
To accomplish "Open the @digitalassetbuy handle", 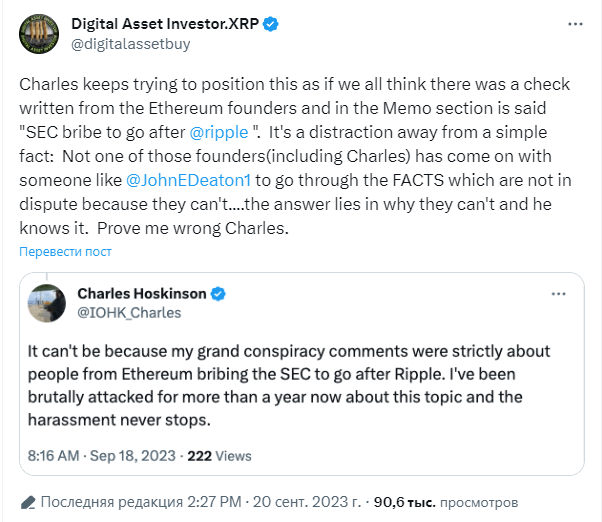I will pos(131,44).
